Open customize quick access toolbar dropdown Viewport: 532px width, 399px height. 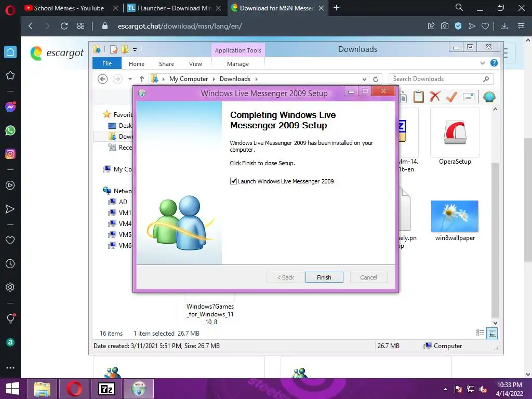click(x=135, y=50)
